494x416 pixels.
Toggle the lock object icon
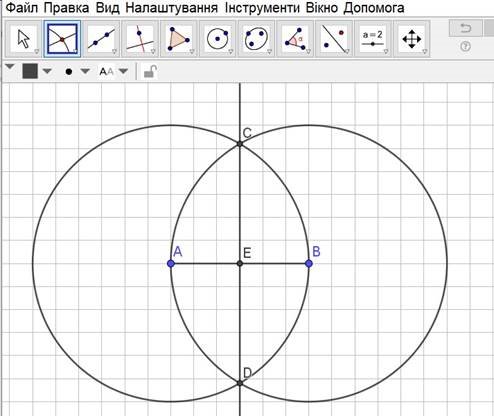click(150, 71)
